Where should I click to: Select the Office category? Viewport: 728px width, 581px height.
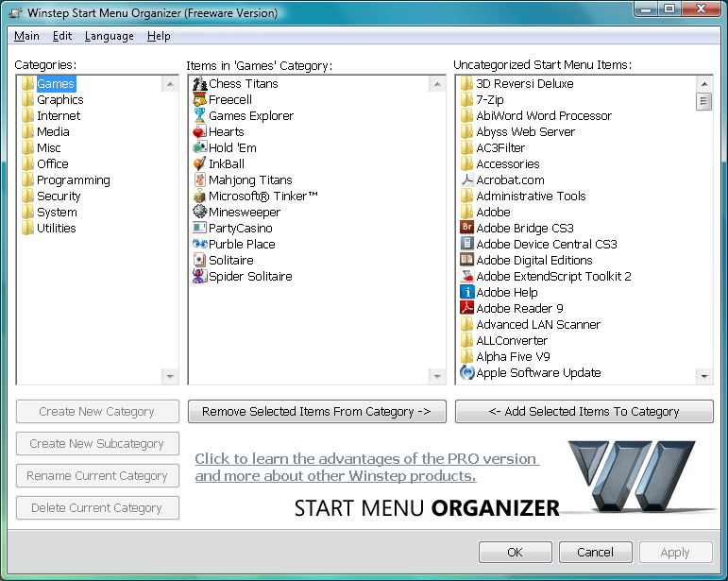pos(53,164)
